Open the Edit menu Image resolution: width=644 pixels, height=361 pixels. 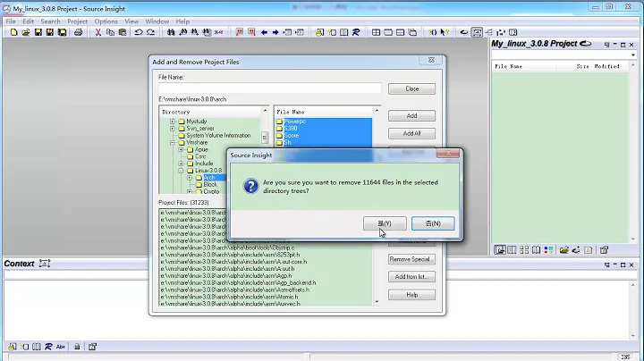28,21
